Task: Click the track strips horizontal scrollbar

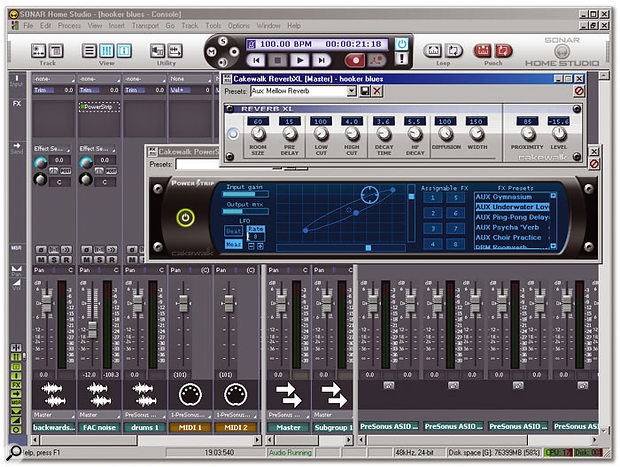Action: [146, 440]
